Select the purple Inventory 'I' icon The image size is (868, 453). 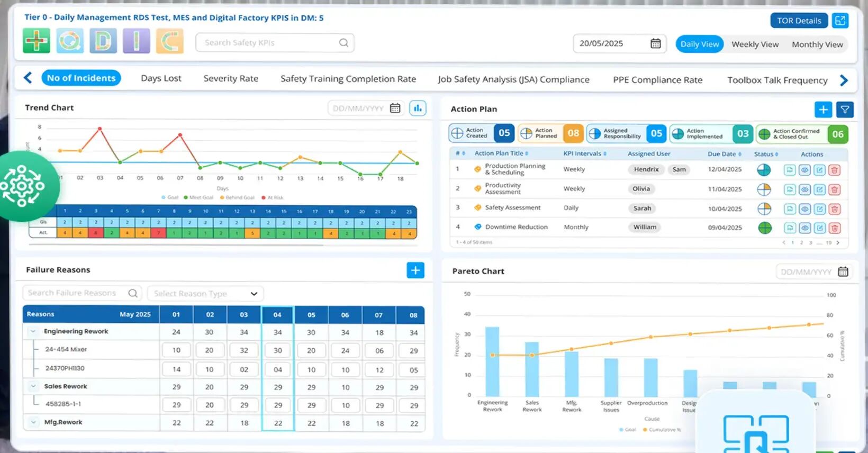[136, 41]
